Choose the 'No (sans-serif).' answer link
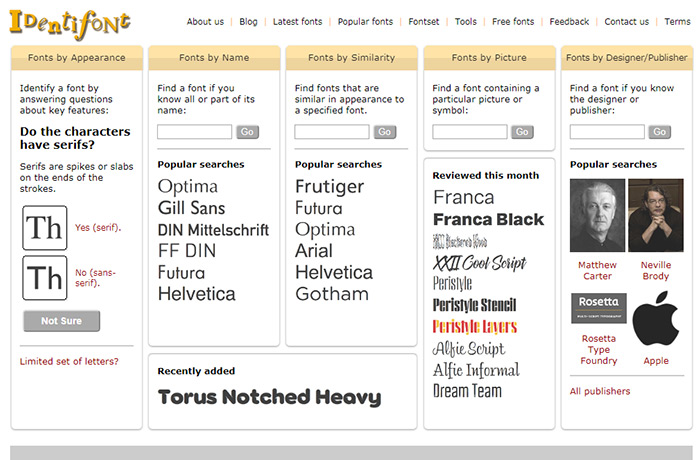The width and height of the screenshot is (700, 460). [x=95, y=278]
